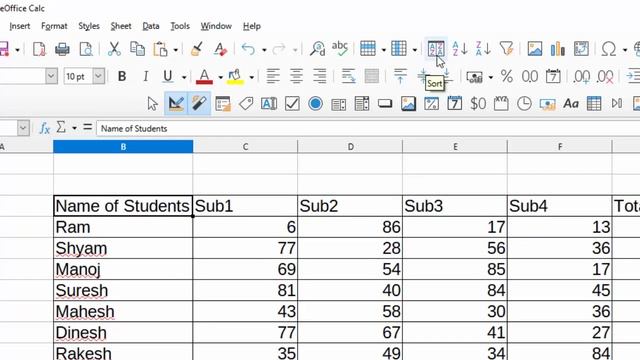Sort descending Z to A

(483, 49)
